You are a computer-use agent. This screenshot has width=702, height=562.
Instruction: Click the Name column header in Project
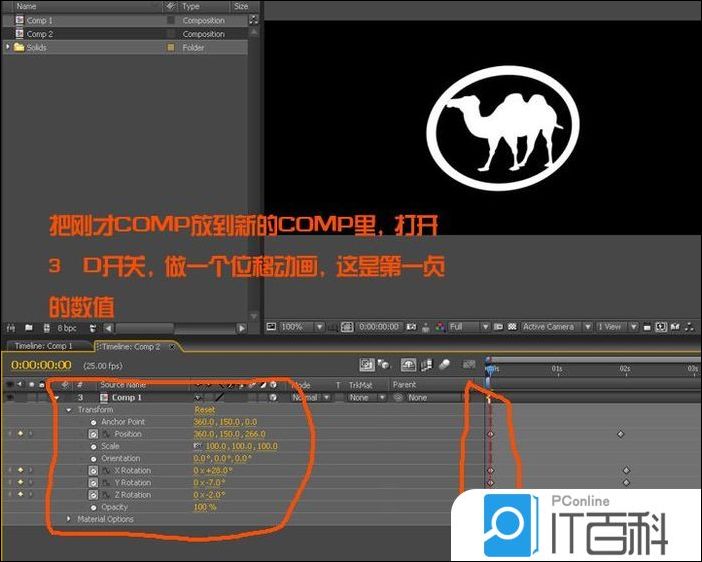26,6
